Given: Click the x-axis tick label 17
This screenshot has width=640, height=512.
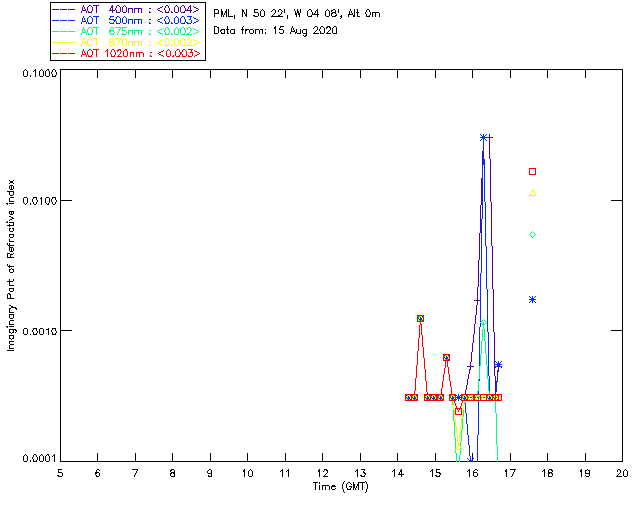Looking at the screenshot, I should pyautogui.click(x=510, y=473).
